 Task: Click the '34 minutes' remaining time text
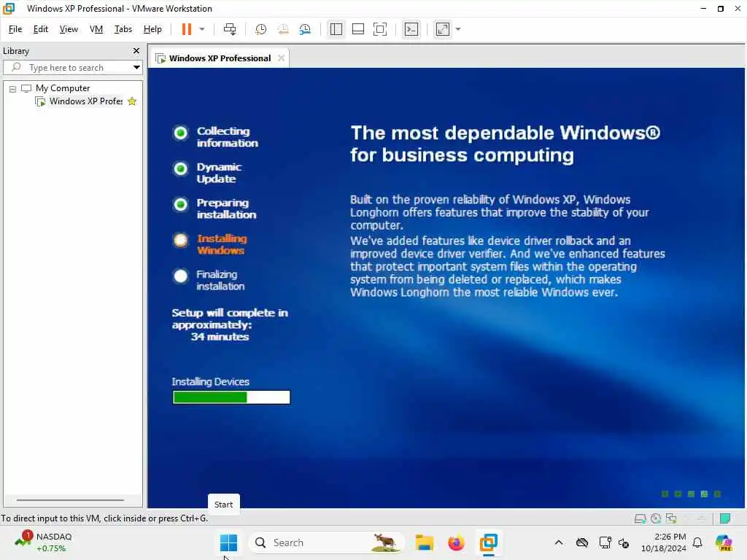pos(220,337)
